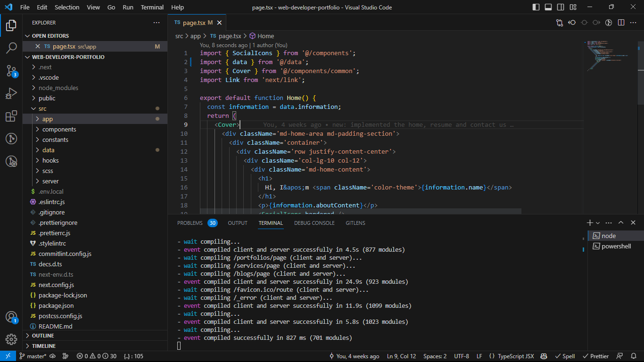The width and height of the screenshot is (644, 362).
Task: Click the editor minimap code overview
Action: coord(610,55)
